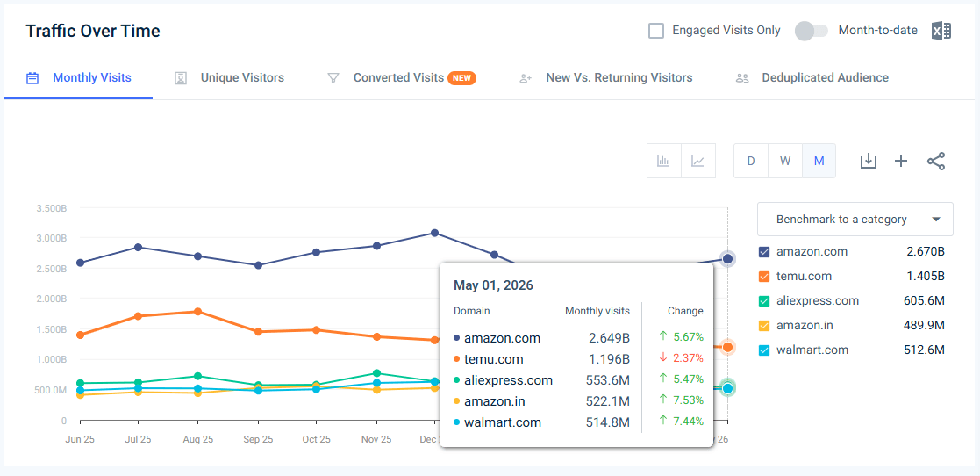This screenshot has height=476, width=980.
Task: Click amazon.com legend label
Action: coord(812,252)
